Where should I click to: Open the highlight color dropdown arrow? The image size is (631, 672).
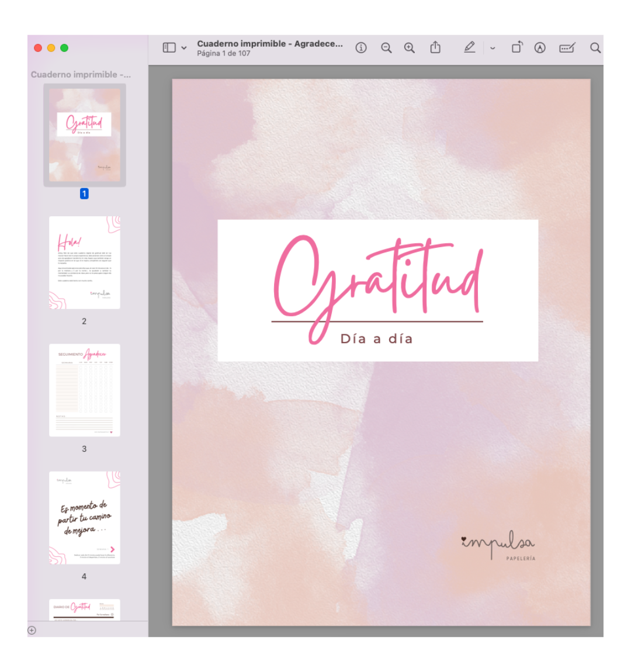pyautogui.click(x=493, y=49)
